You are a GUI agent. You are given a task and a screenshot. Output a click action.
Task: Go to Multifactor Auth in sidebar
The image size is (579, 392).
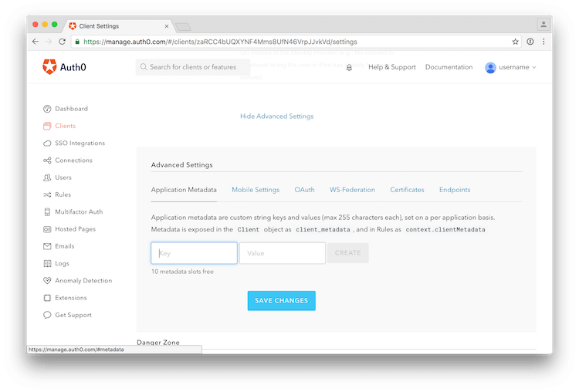click(x=79, y=212)
